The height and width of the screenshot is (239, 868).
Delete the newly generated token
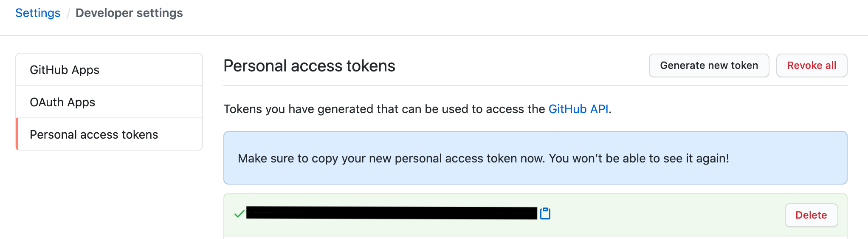click(811, 215)
